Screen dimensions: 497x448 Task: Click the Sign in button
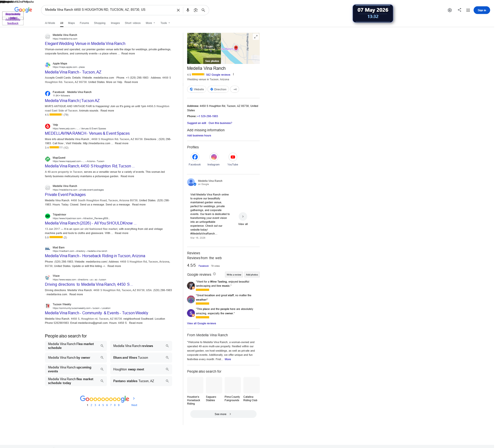click(481, 10)
